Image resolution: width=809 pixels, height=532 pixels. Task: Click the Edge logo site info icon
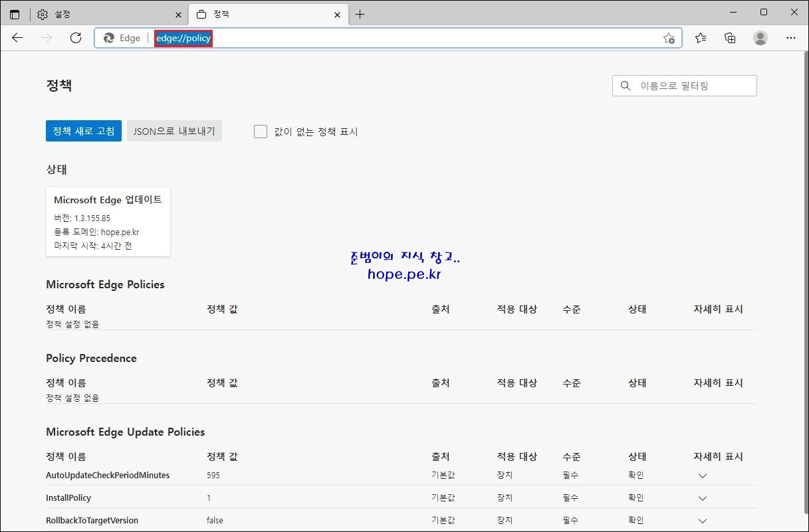click(x=109, y=38)
